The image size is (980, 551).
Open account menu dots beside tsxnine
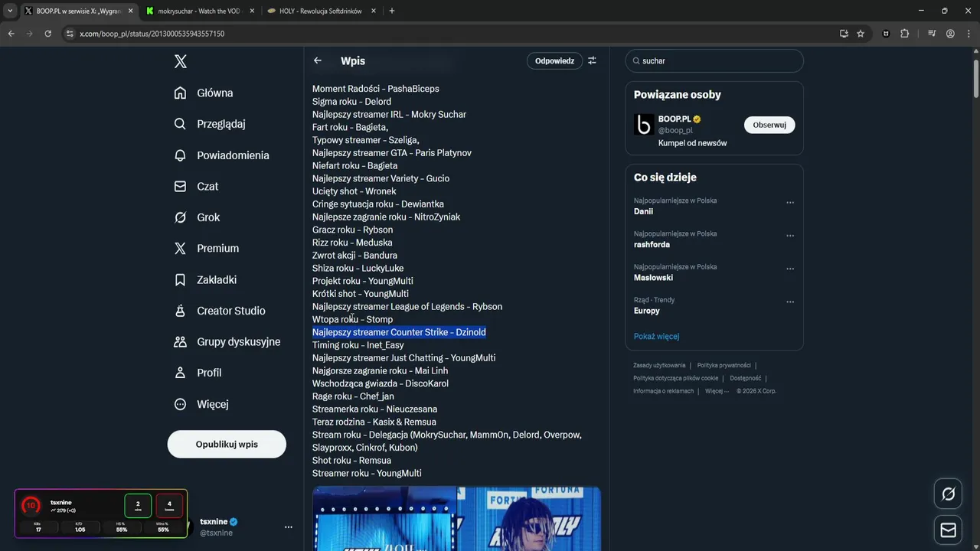coord(289,527)
